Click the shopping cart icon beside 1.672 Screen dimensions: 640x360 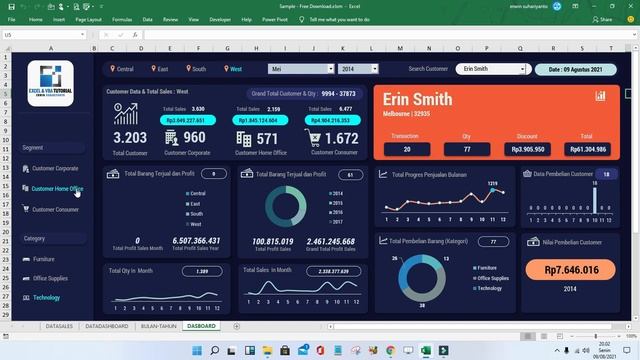tap(313, 138)
